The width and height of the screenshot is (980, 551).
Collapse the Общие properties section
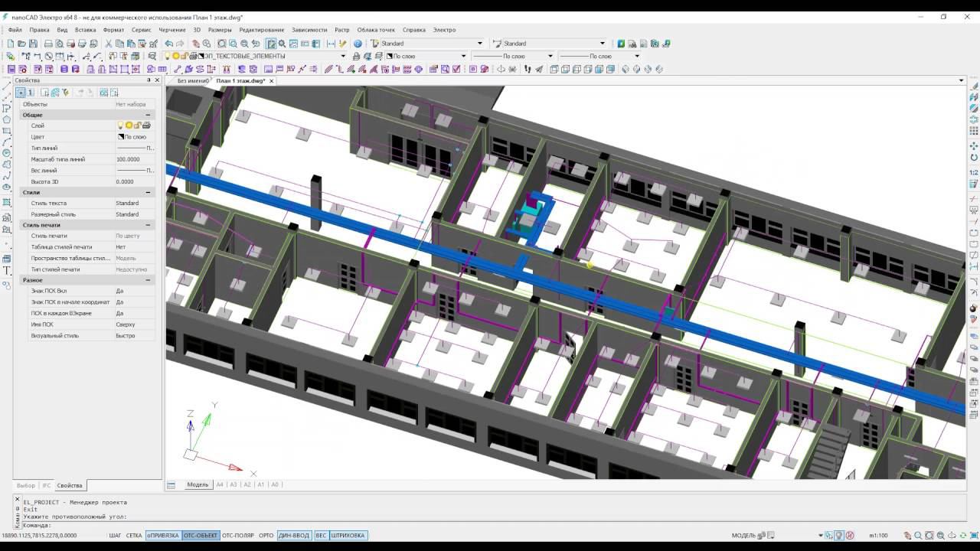coord(148,115)
